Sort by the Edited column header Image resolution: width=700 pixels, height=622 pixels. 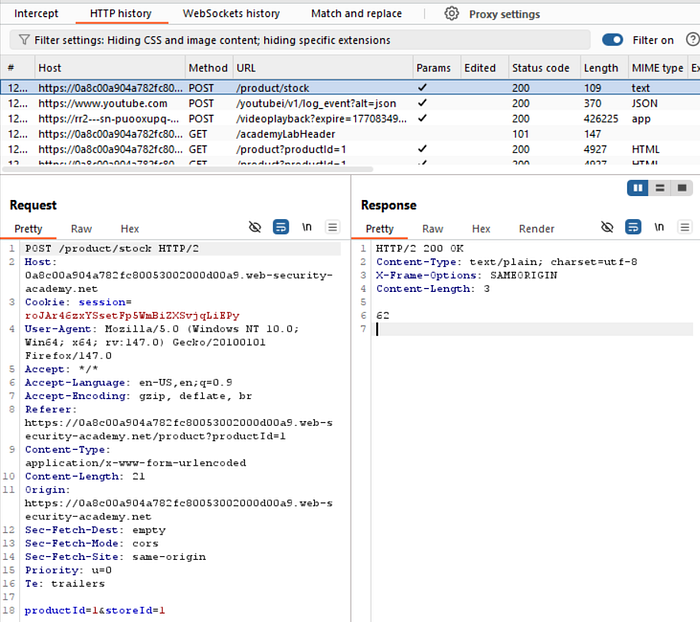click(484, 68)
